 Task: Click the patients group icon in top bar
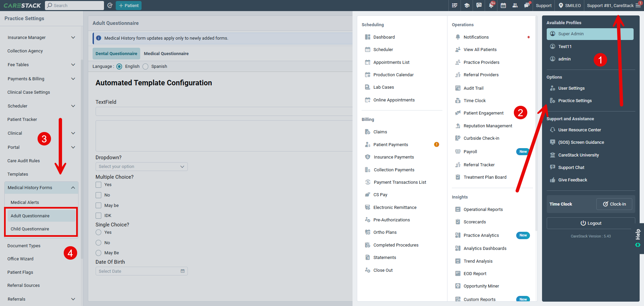(x=515, y=5)
